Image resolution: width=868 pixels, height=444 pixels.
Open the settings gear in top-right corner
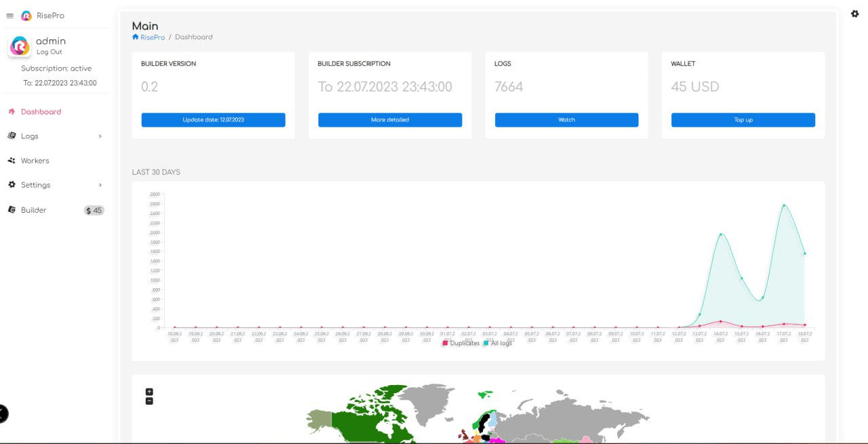[854, 14]
